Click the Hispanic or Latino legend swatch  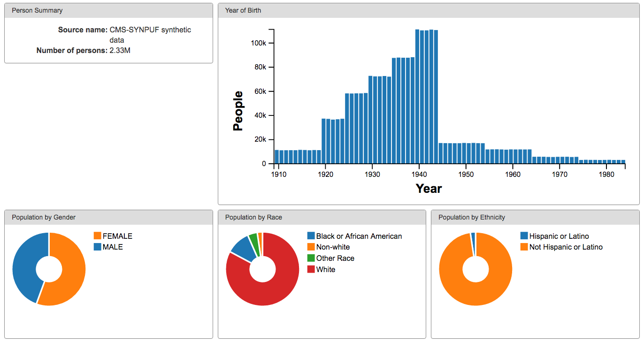coord(524,236)
